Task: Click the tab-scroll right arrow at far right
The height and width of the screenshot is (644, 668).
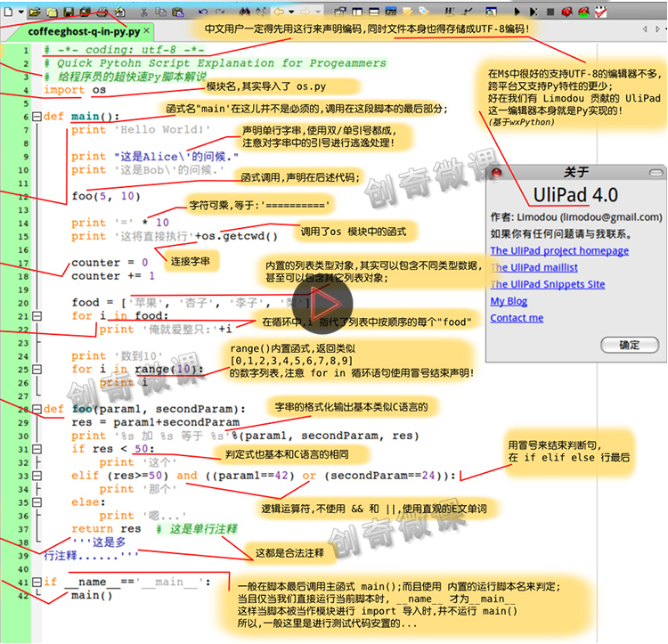Action: (658, 29)
